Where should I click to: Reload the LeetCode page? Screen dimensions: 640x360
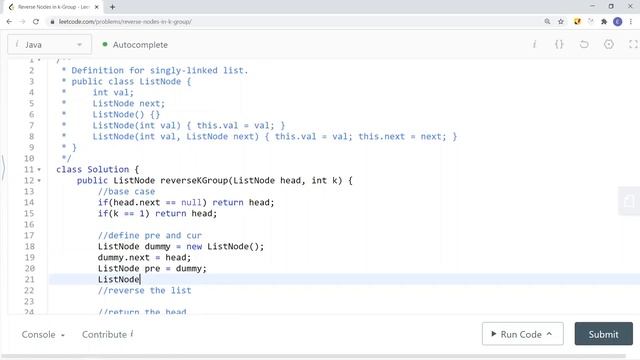click(36, 21)
